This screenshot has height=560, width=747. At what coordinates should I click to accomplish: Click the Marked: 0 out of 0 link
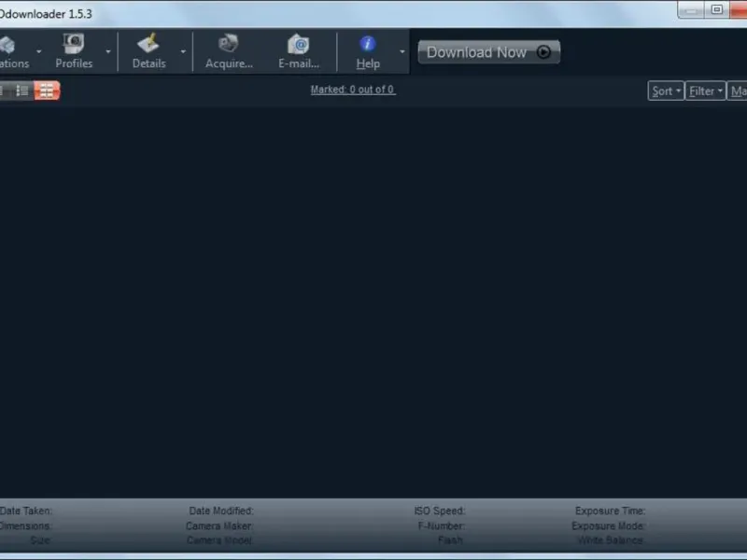[x=353, y=90]
